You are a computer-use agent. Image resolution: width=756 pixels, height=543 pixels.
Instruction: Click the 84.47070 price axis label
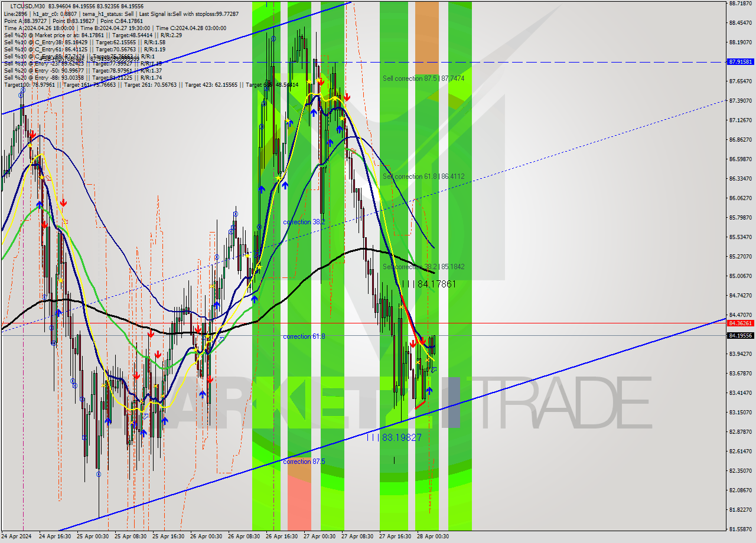740,315
